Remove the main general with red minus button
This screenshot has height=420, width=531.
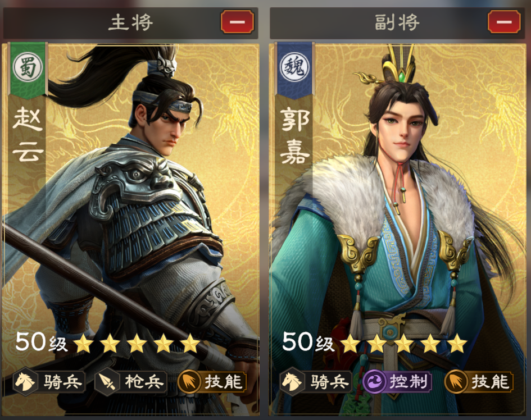(x=237, y=22)
